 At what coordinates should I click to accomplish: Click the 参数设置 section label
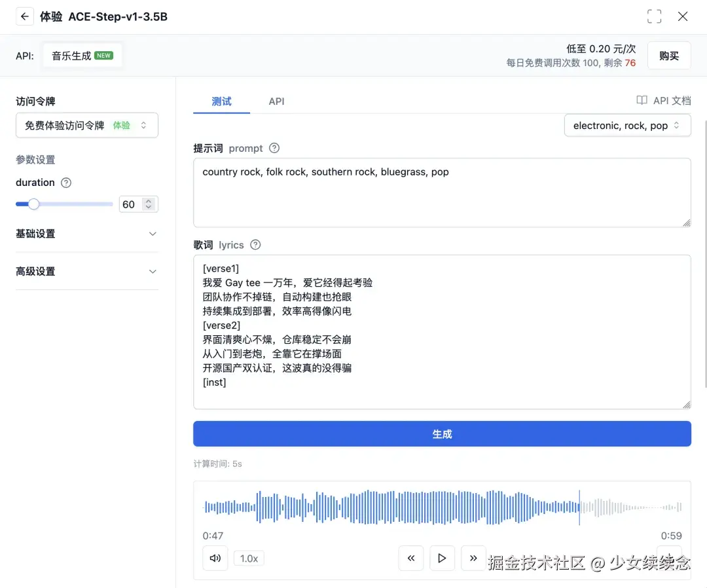(x=35, y=160)
